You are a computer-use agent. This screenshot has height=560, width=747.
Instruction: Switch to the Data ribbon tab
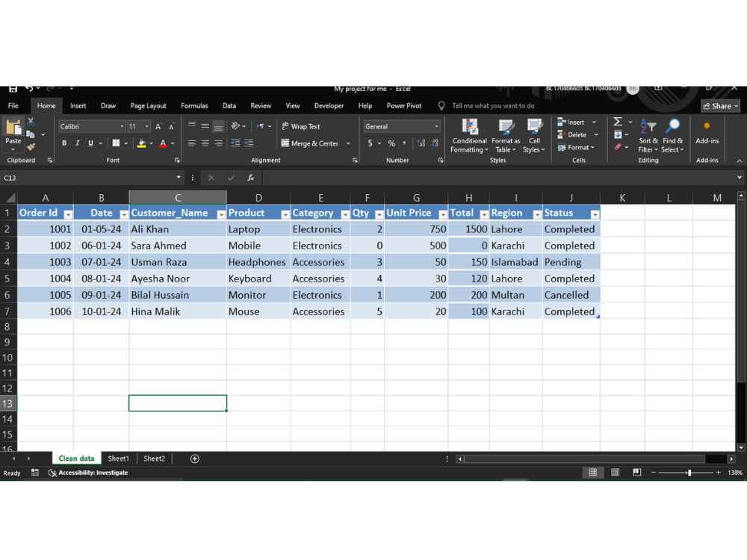click(229, 106)
